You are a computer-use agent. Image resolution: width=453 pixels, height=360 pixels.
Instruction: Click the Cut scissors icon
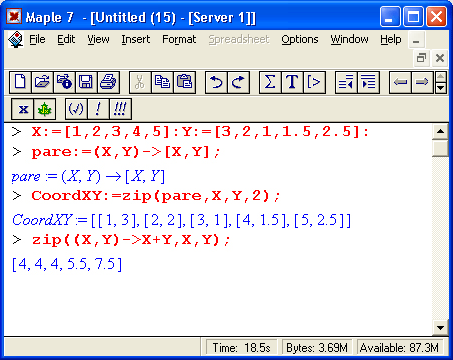[x=140, y=82]
